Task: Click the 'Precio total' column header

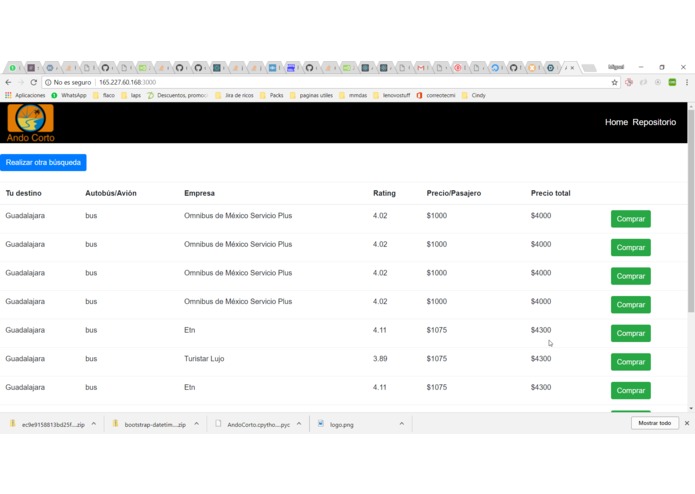Action: 551,193
